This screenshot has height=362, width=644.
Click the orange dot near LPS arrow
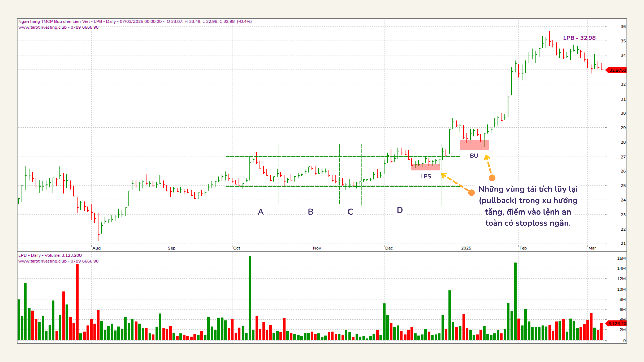[x=471, y=193]
